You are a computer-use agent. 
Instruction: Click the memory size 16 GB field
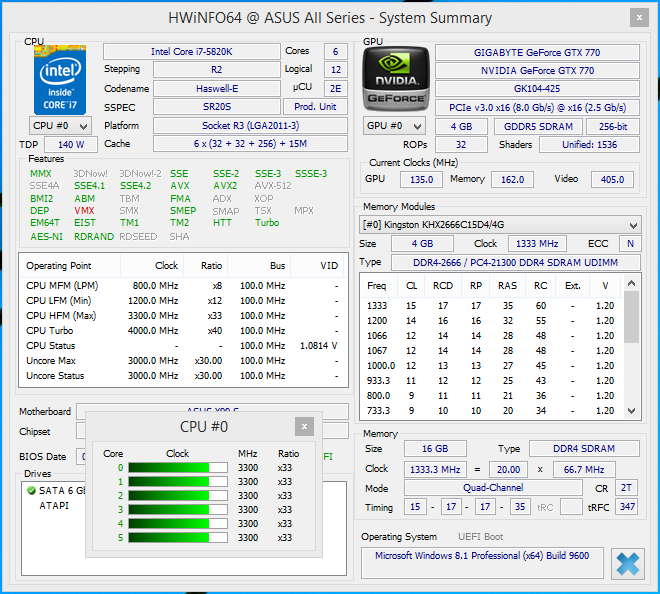click(x=435, y=449)
